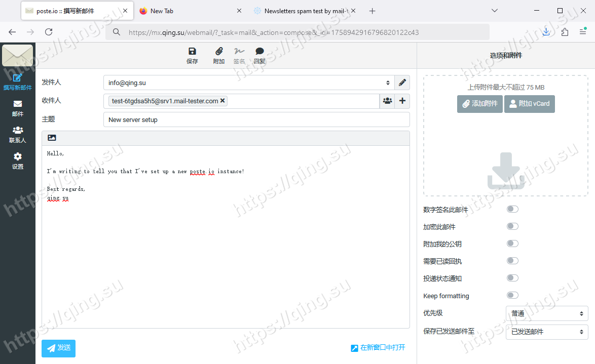
Task: Enable the 需要已读回执 toggle
Action: 512,261
